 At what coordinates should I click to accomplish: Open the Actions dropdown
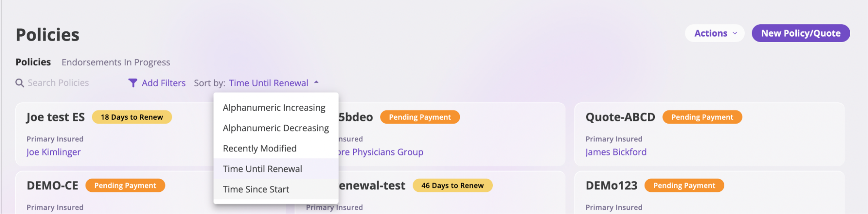[x=715, y=33]
